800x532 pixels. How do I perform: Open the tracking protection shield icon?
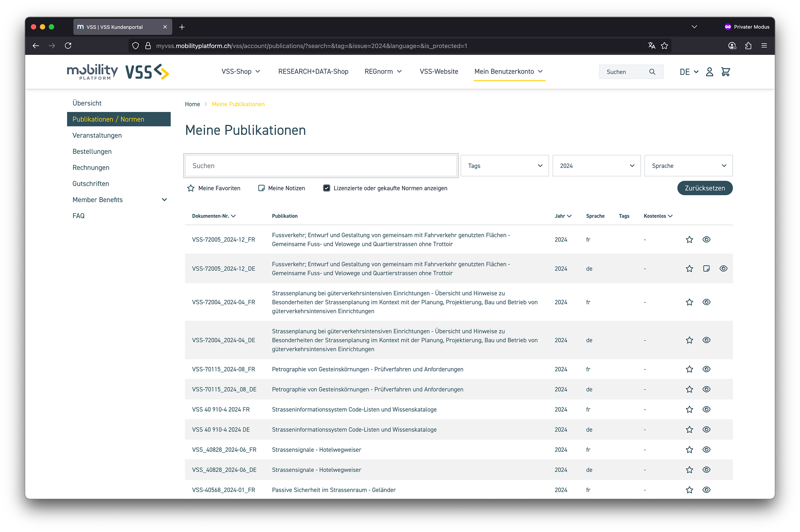(x=135, y=45)
